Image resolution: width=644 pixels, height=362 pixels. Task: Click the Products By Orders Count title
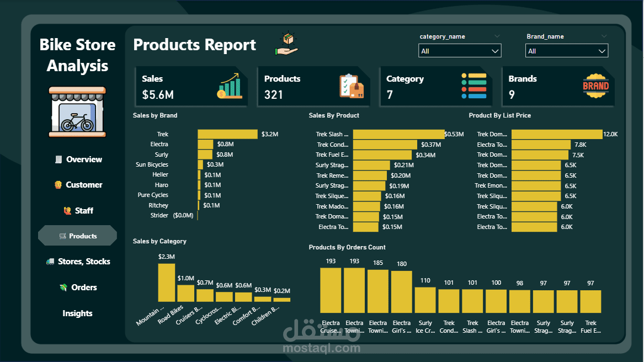coord(347,247)
